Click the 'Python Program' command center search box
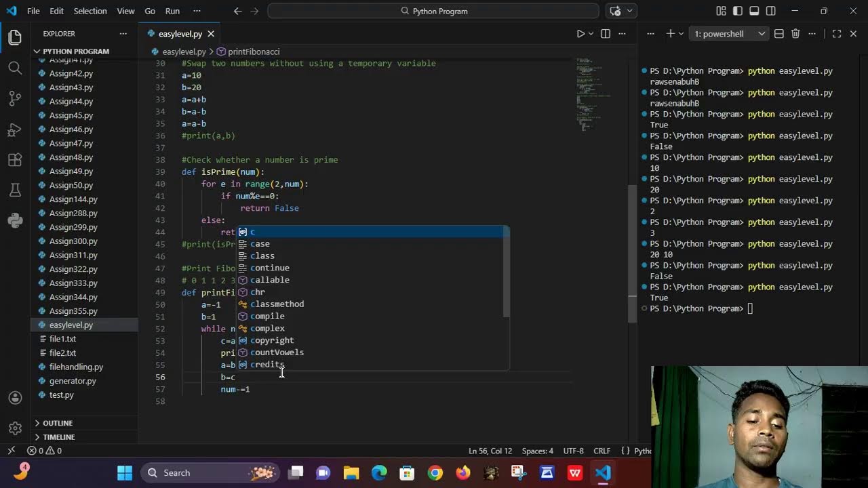868x488 pixels. (433, 11)
